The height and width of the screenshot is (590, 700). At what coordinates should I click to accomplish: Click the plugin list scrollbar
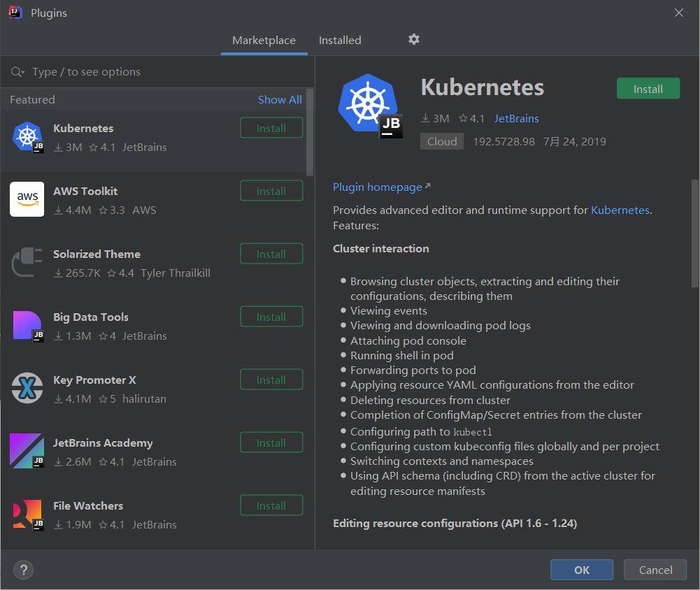tap(310, 132)
